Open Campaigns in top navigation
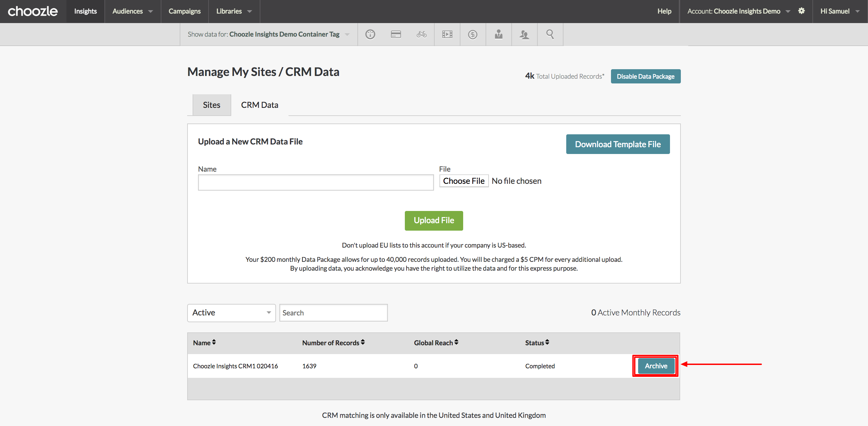 point(184,11)
